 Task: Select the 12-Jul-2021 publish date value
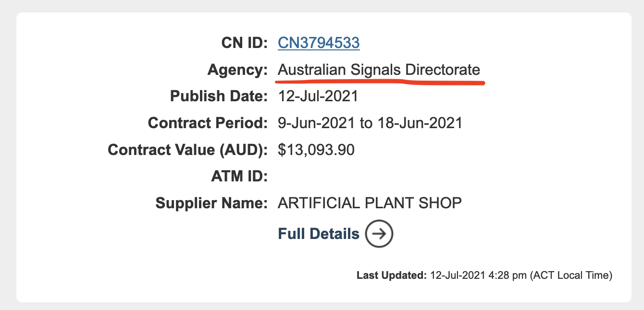pos(318,96)
